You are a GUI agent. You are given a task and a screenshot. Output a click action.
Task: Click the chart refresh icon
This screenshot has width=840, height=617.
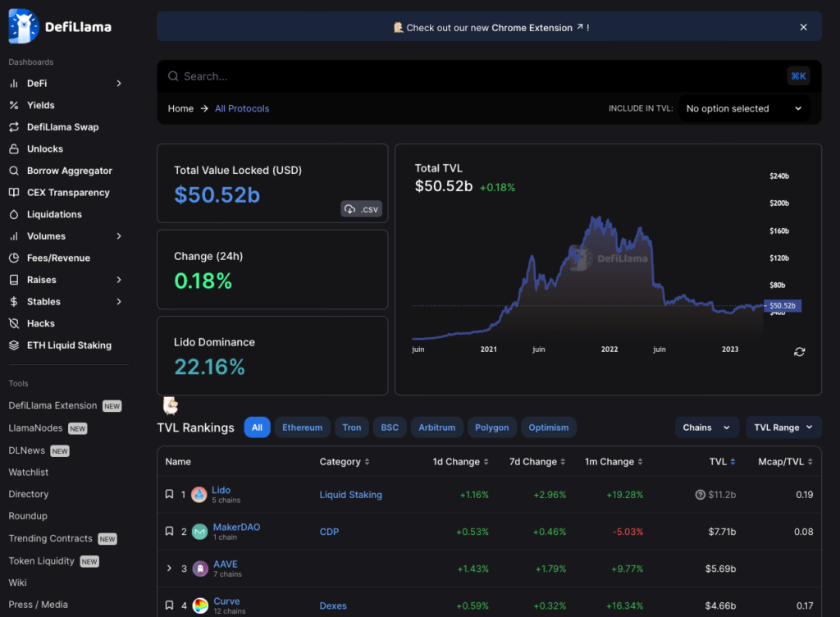click(799, 352)
